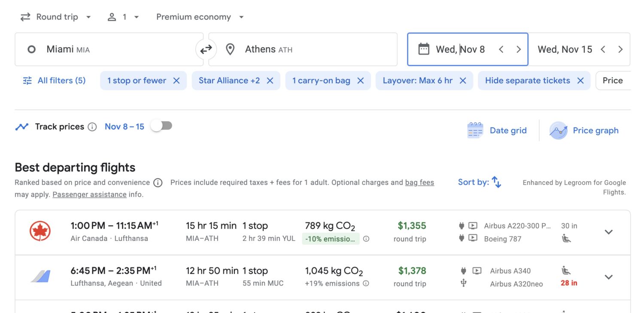
Task: Open the bag fees link
Action: 420,182
